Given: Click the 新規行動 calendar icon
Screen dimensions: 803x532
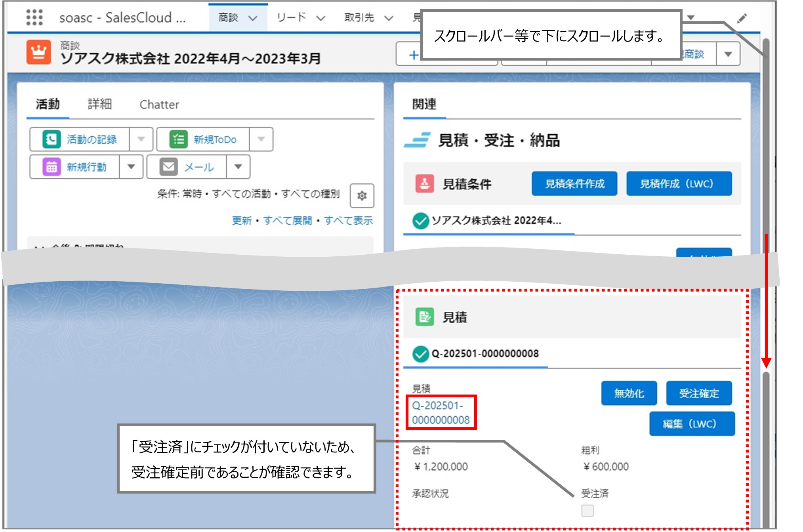Looking at the screenshot, I should [x=51, y=167].
